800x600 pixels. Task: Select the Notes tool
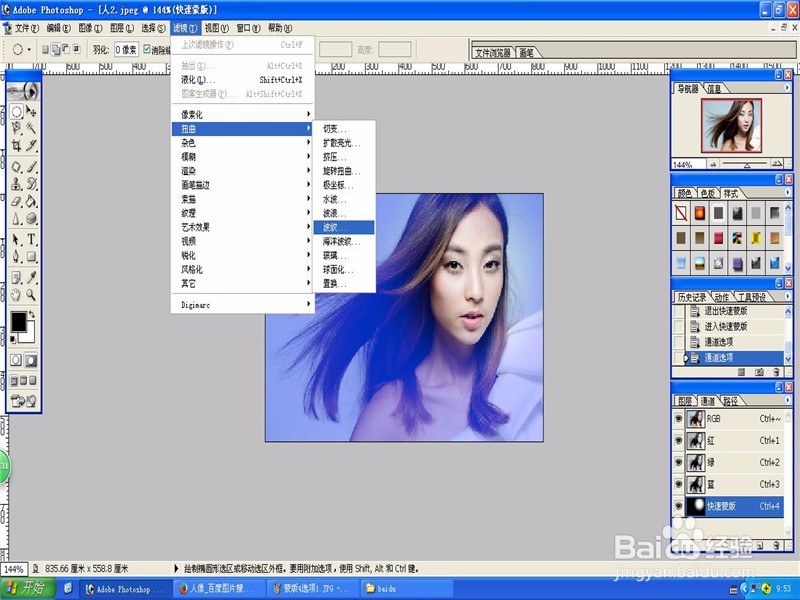(x=16, y=277)
